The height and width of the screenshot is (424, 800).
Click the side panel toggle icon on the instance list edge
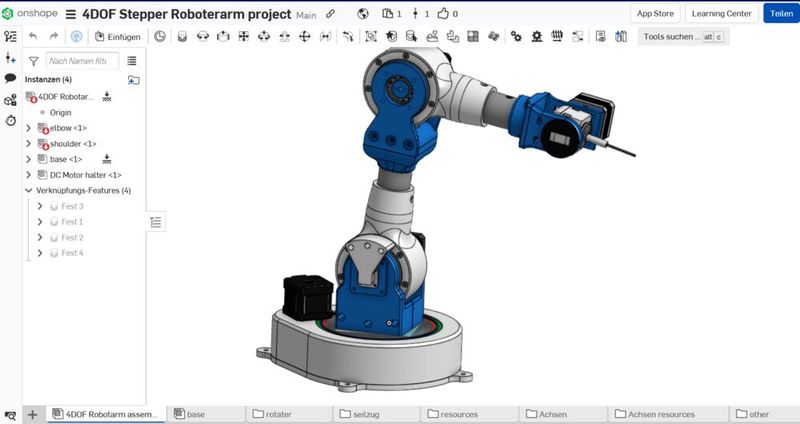[156, 222]
